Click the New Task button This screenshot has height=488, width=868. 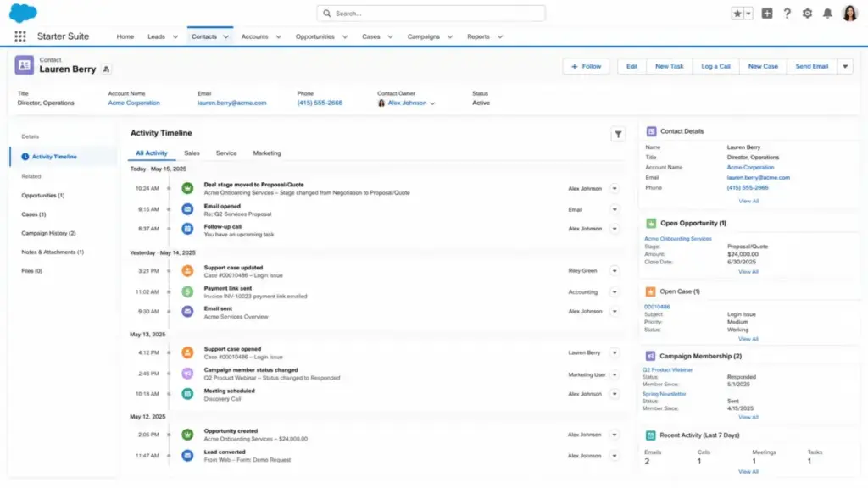[x=670, y=66]
